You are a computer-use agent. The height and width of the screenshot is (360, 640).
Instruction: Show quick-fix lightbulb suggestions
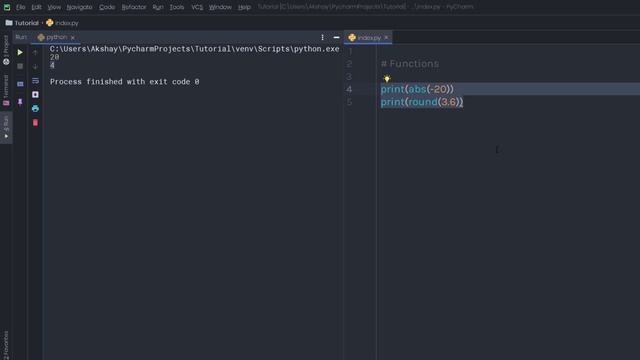(x=387, y=78)
